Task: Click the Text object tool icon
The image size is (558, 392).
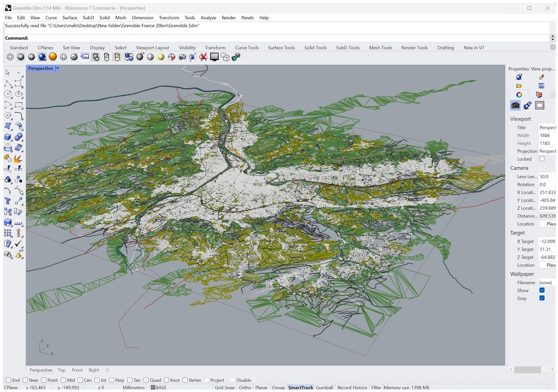Action: click(x=8, y=201)
